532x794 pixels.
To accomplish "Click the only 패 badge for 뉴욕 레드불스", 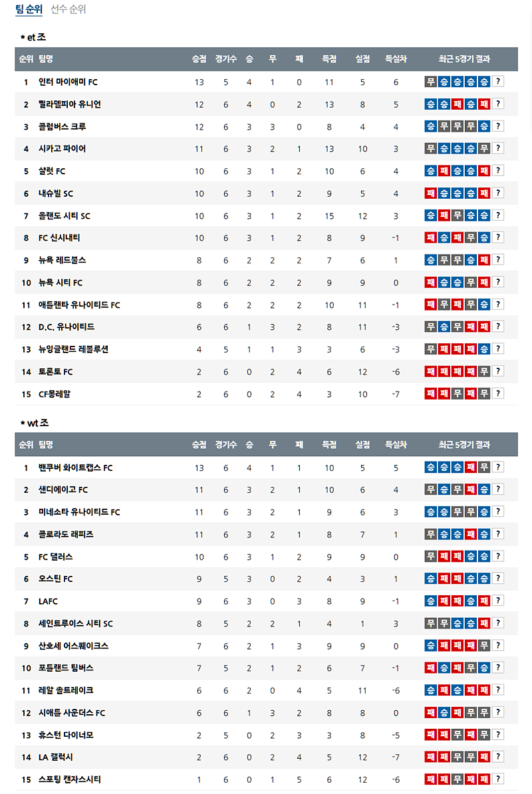I will (x=484, y=260).
